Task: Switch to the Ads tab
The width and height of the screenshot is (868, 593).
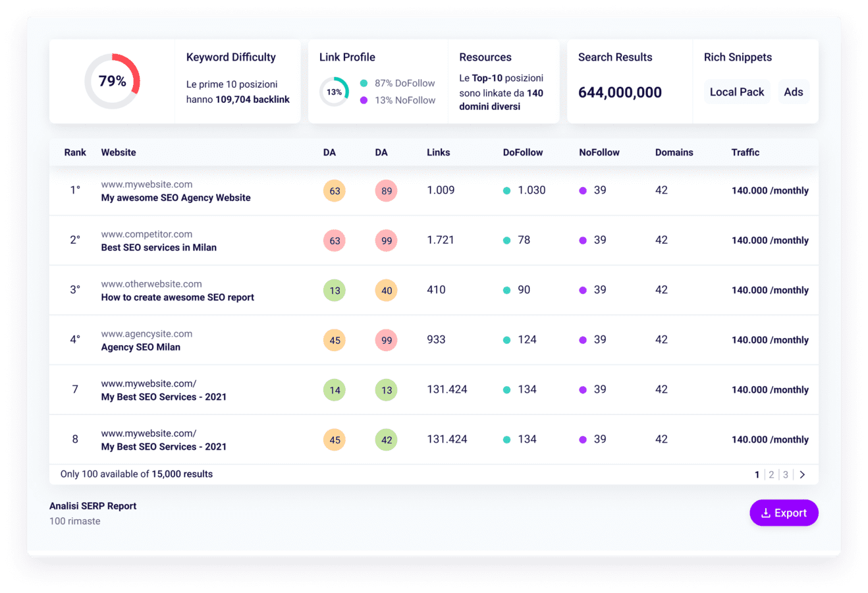Action: click(794, 92)
